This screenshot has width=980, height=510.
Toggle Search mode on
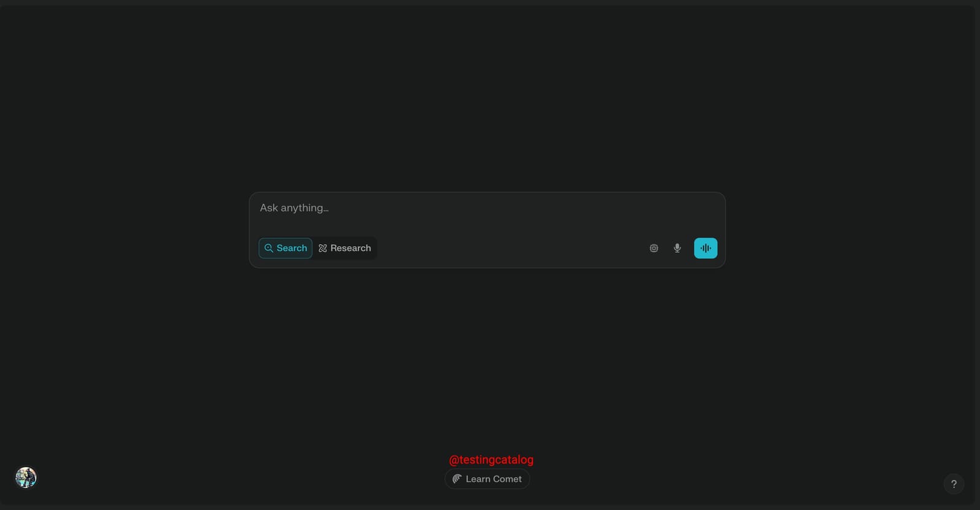point(285,248)
